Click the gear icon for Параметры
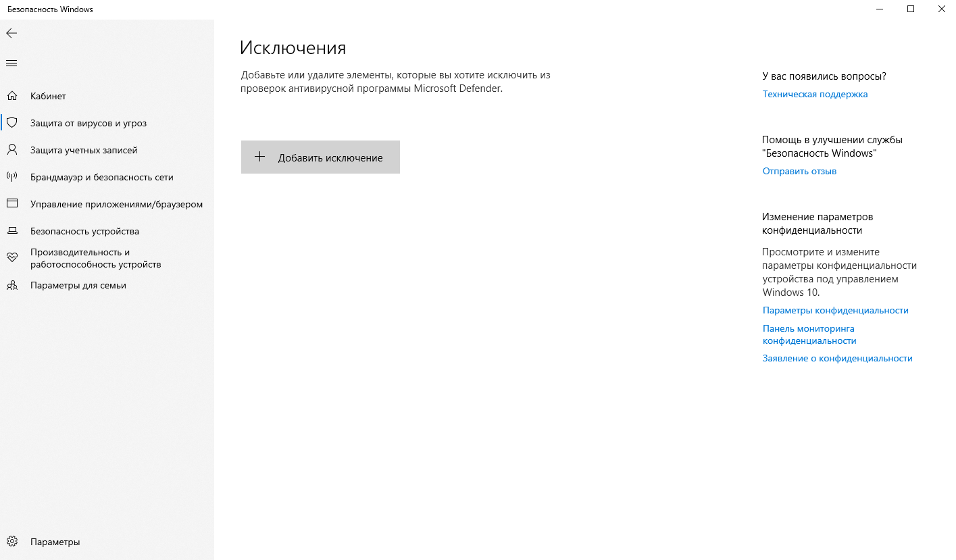Viewport: 956px width, 560px height. tap(11, 542)
